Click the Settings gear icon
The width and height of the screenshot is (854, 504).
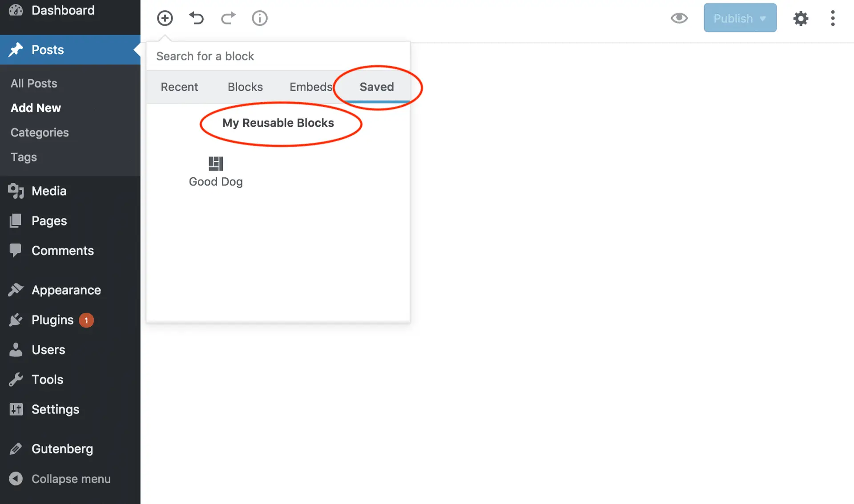click(802, 17)
